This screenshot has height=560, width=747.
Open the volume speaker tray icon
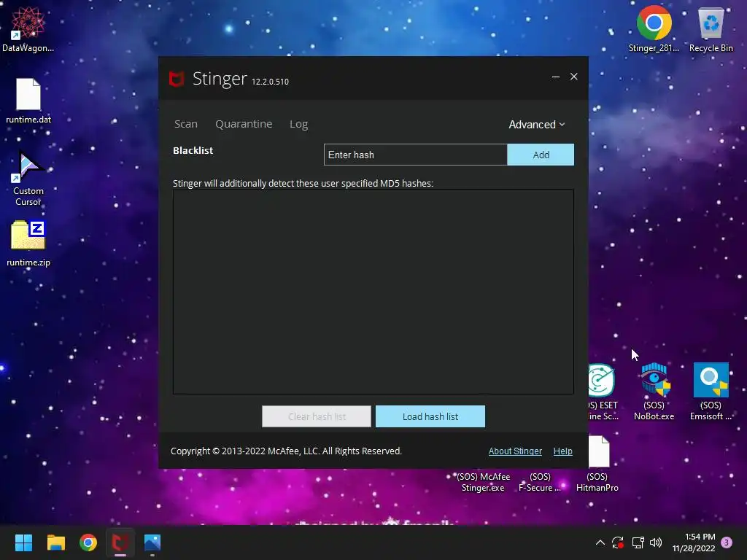[656, 542]
